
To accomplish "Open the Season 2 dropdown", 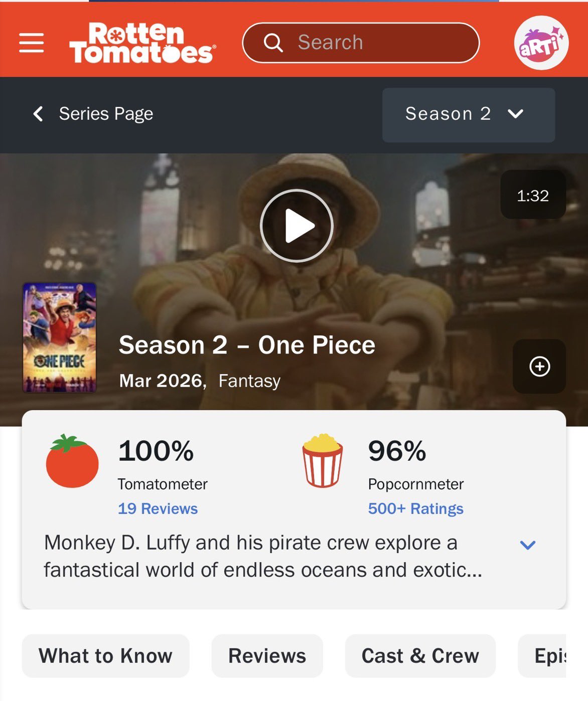I will [x=469, y=115].
